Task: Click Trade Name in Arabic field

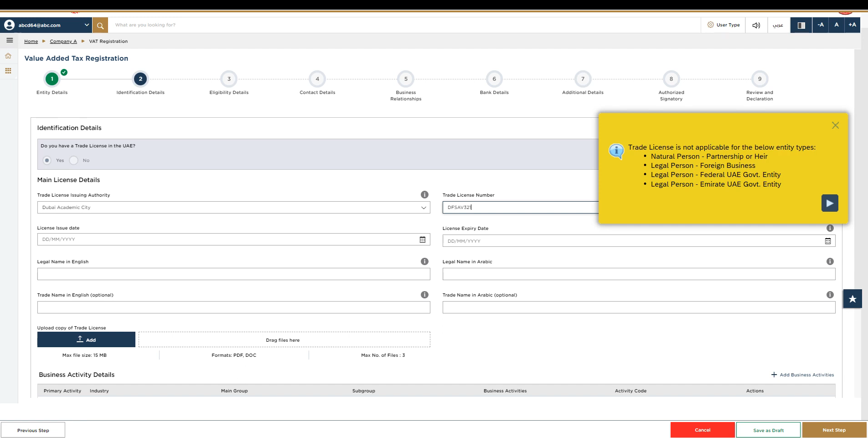Action: [x=639, y=308]
